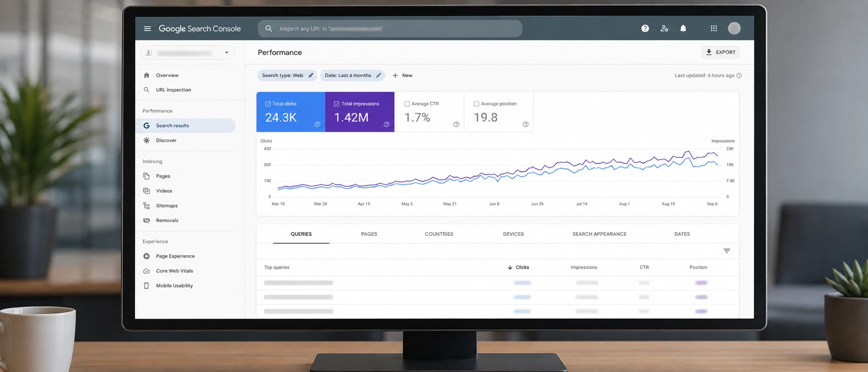The image size is (868, 372).
Task: Open the table filter rows icon
Action: 727,251
